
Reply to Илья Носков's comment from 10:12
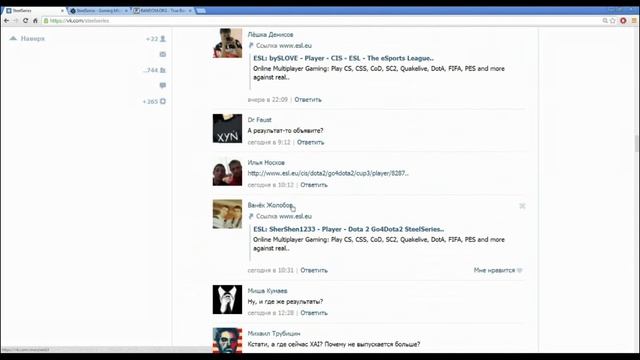[x=314, y=185]
